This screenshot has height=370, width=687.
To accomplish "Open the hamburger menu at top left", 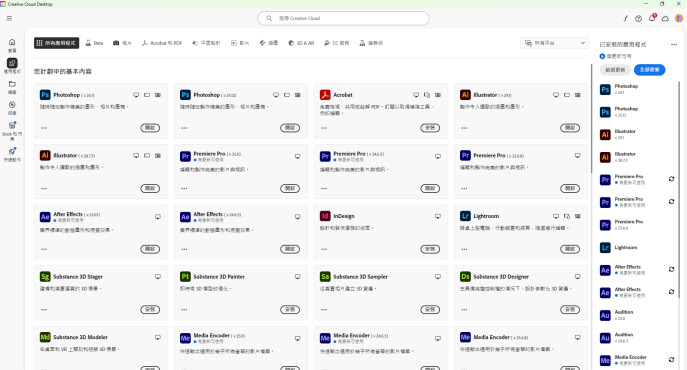I will 9,18.
